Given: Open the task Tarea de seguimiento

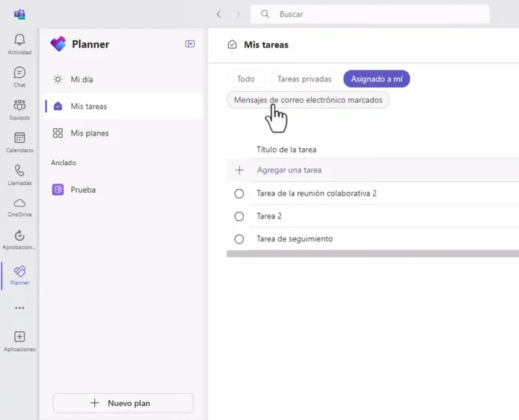Looking at the screenshot, I should coord(294,239).
